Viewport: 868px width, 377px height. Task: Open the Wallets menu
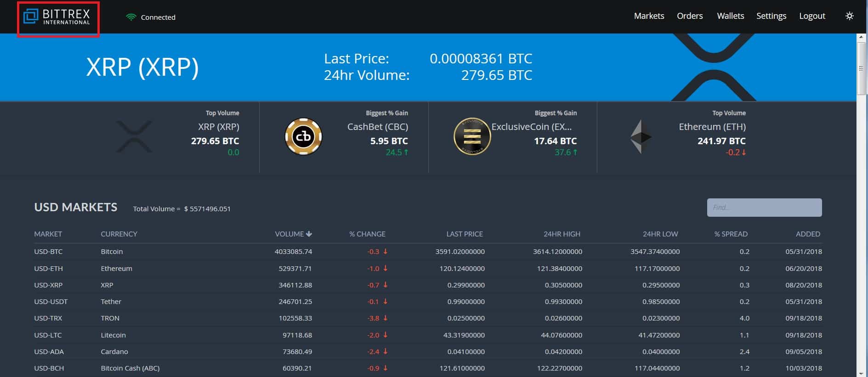pyautogui.click(x=730, y=16)
